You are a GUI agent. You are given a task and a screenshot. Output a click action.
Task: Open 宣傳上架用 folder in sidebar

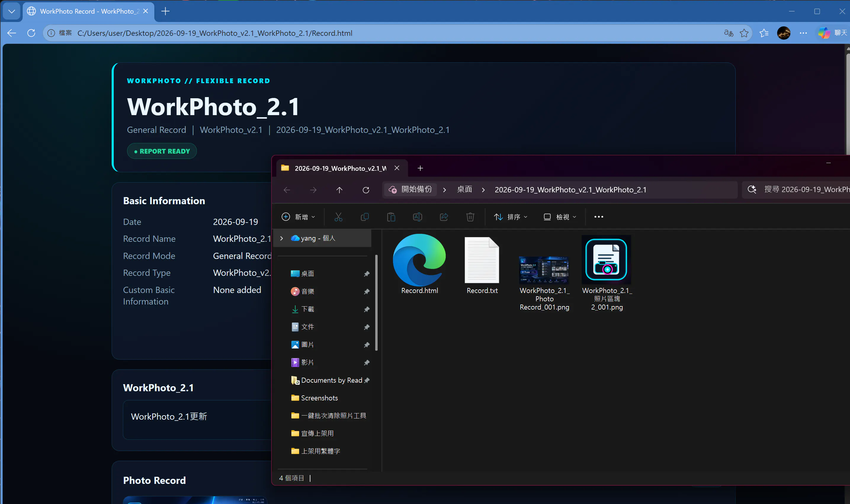(312, 433)
